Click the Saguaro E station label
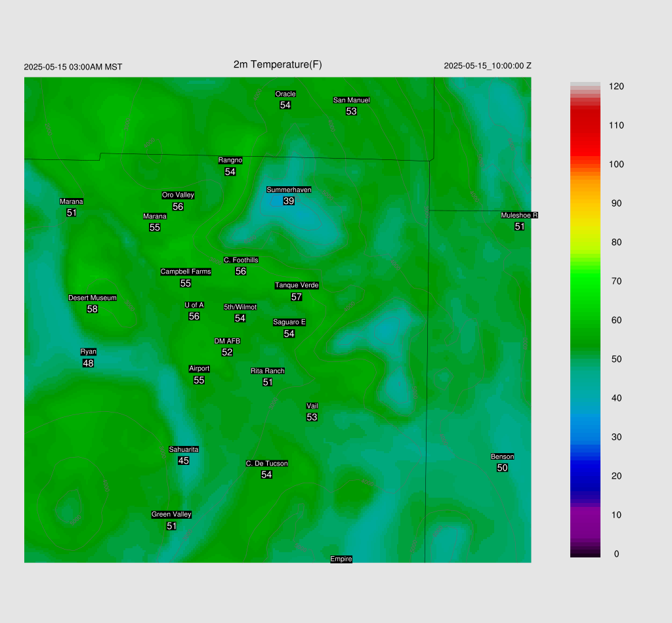This screenshot has width=672, height=623. click(289, 322)
